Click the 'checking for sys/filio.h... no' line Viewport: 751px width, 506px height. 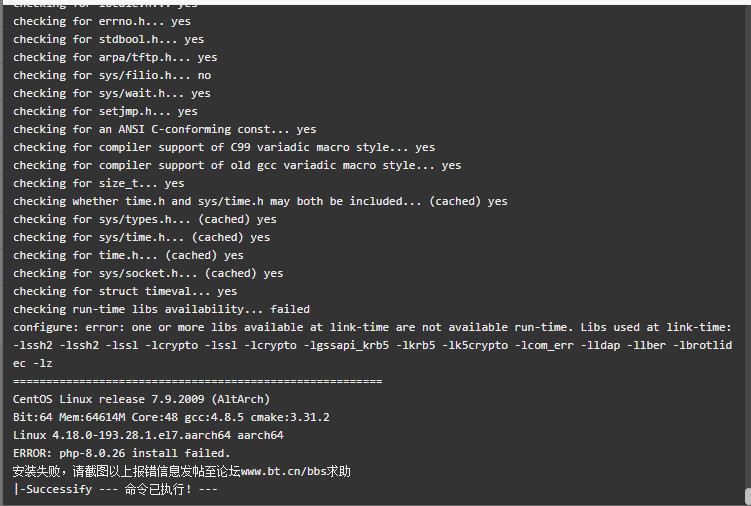click(x=112, y=75)
